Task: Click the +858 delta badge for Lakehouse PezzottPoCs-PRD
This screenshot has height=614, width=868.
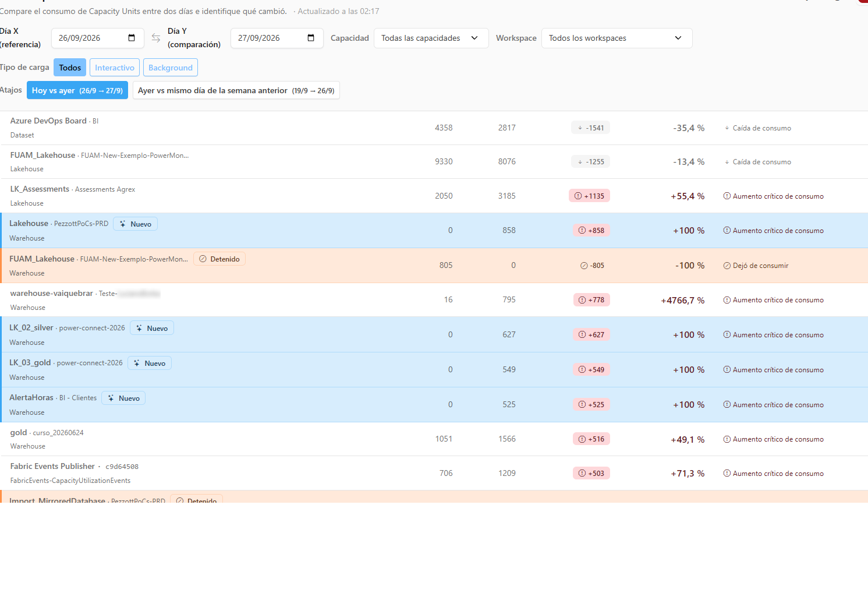Action: (591, 230)
